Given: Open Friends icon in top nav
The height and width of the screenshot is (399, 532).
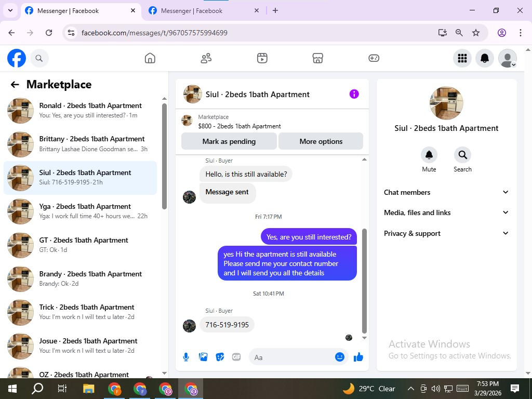Looking at the screenshot, I should [x=206, y=58].
